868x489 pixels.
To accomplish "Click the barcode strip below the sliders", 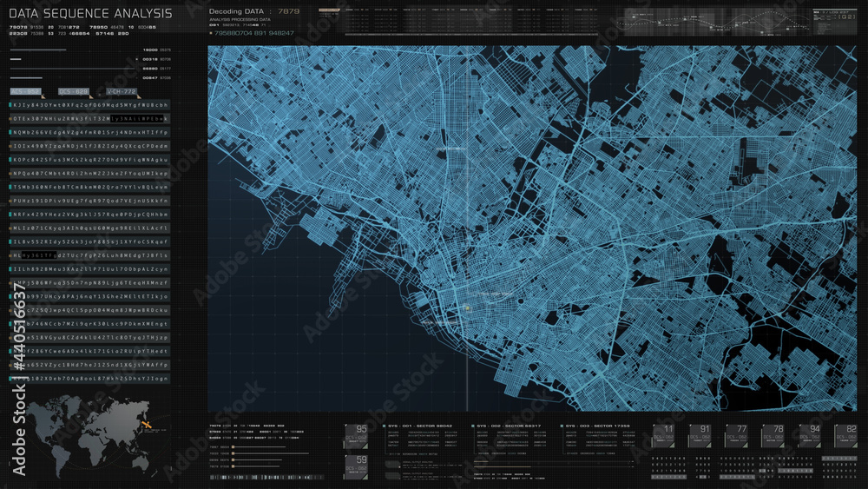I will (266, 478).
